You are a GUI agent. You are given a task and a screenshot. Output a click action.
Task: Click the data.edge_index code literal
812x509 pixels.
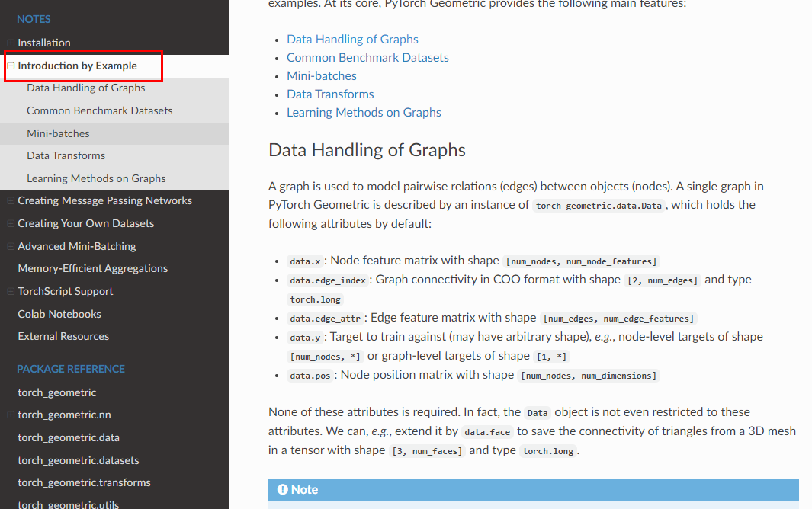328,280
